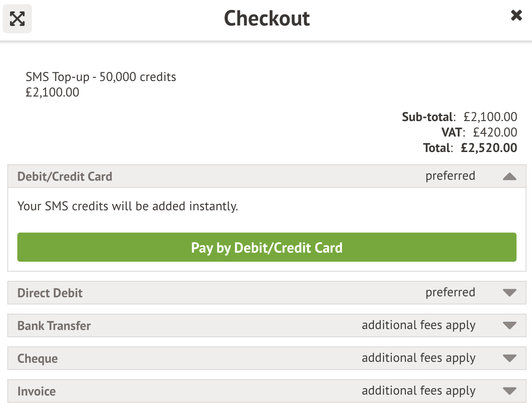Close the Checkout dialog
Screen dimensions: 532x416
pos(516,16)
